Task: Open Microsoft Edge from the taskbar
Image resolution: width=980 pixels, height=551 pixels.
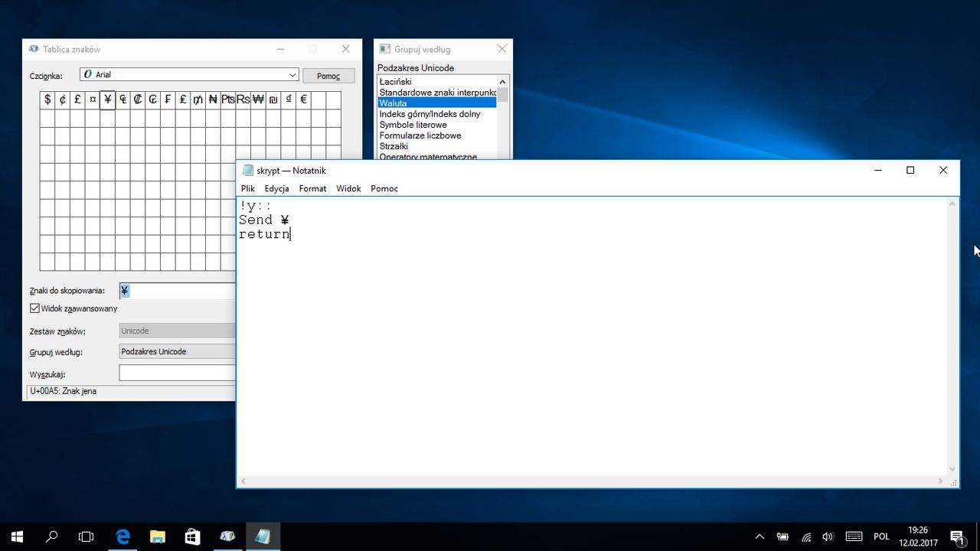Action: (x=122, y=536)
